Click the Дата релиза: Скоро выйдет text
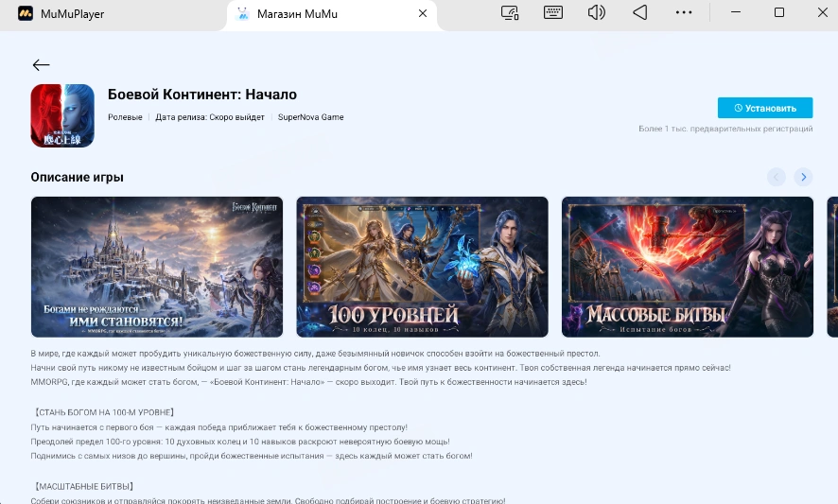This screenshot has height=504, width=838. click(210, 117)
